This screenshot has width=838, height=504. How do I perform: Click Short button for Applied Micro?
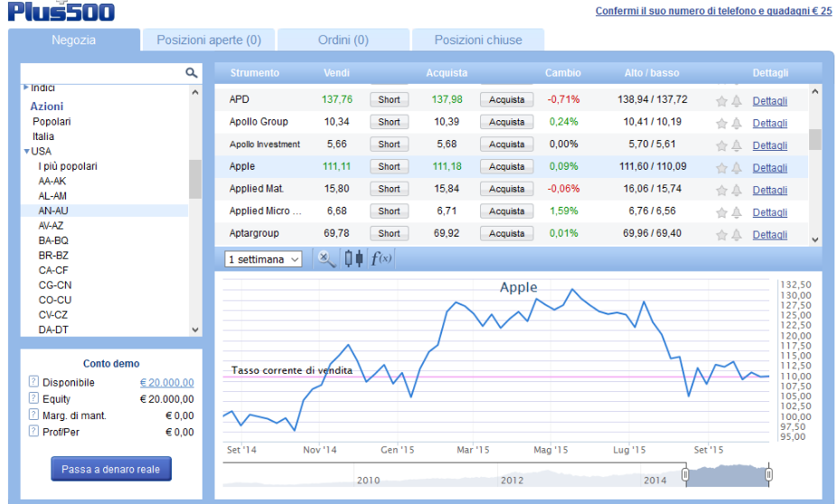pyautogui.click(x=389, y=210)
